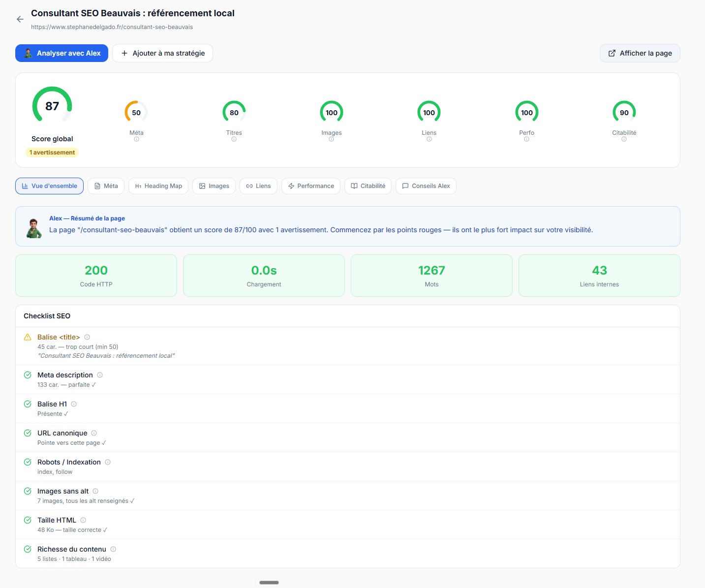Click the info icon under Méta score
This screenshot has height=588, width=705.
(136, 139)
